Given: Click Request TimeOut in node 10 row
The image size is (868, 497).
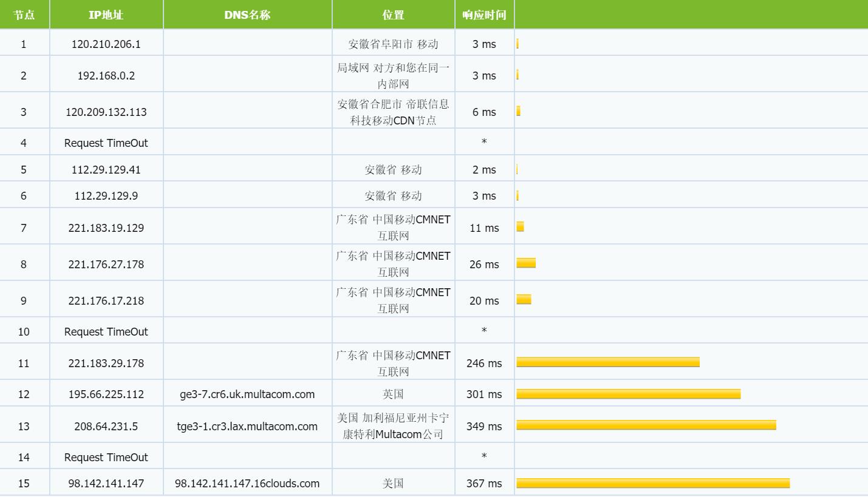Looking at the screenshot, I should [x=106, y=332].
